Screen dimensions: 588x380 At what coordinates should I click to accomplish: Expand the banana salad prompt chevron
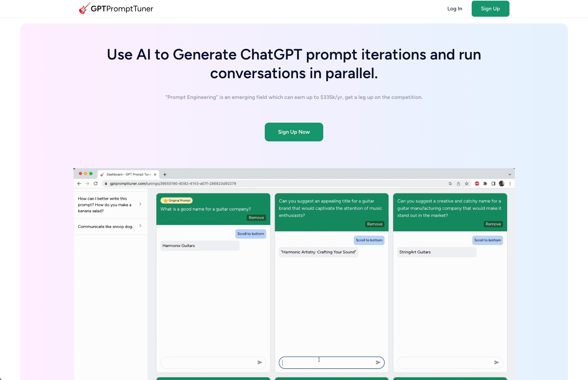(x=140, y=204)
